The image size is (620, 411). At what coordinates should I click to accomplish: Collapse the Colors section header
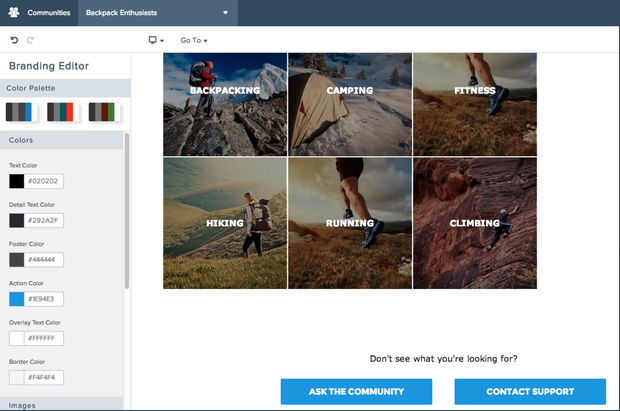[x=61, y=140]
